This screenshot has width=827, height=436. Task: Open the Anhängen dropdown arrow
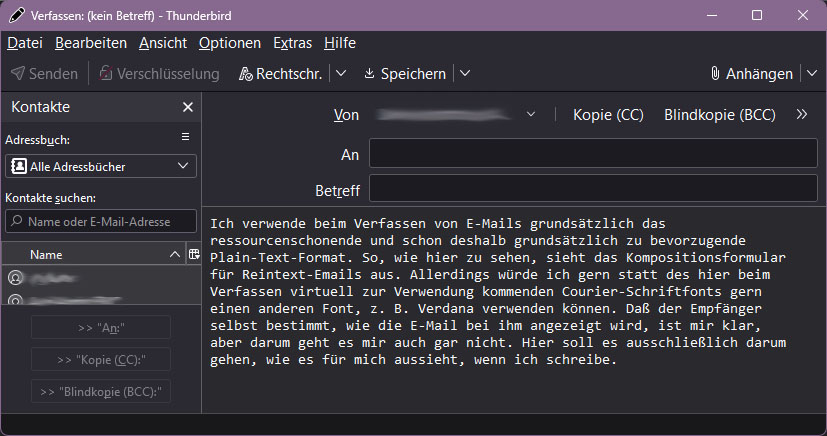point(812,73)
